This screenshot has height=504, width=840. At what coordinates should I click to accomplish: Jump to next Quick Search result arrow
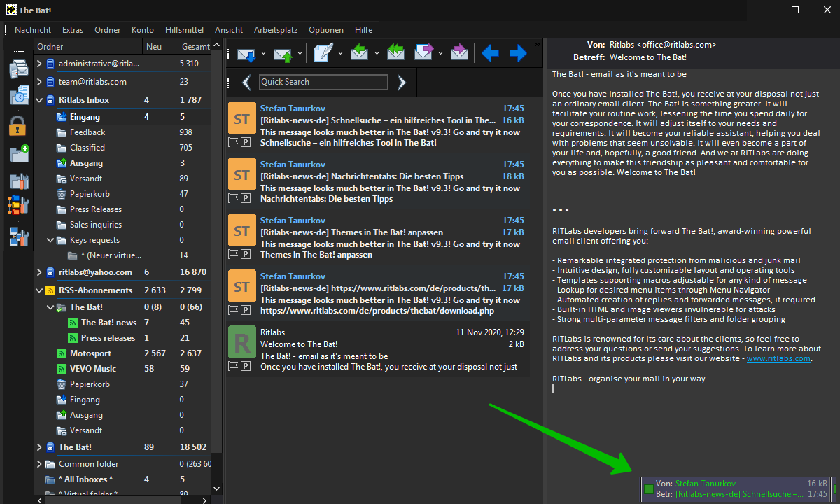401,83
